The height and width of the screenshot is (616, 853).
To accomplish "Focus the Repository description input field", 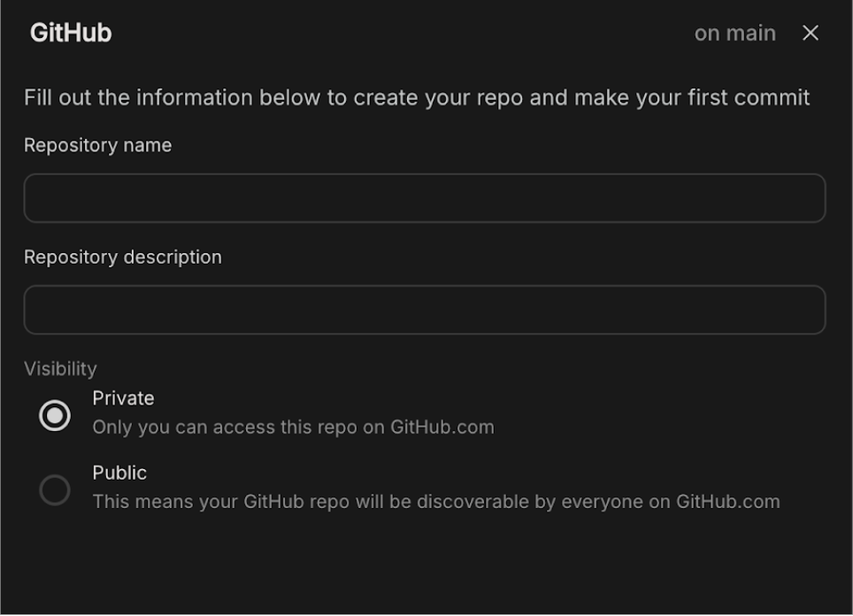I will [x=425, y=310].
